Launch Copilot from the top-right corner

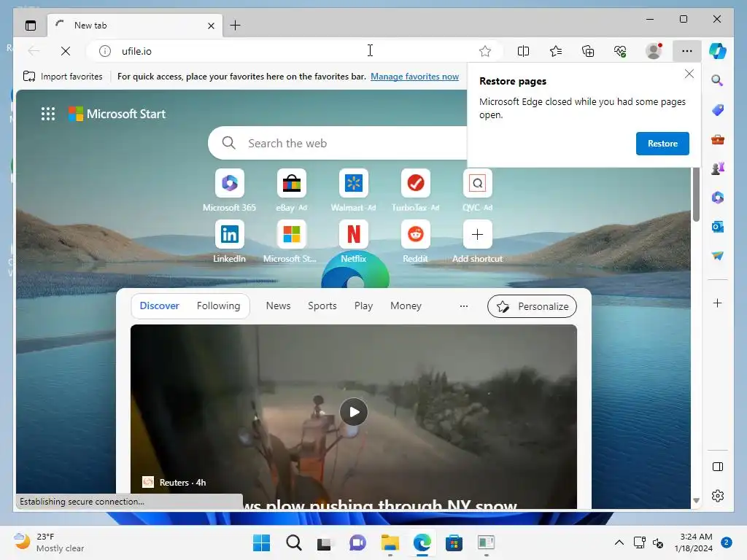tap(718, 51)
